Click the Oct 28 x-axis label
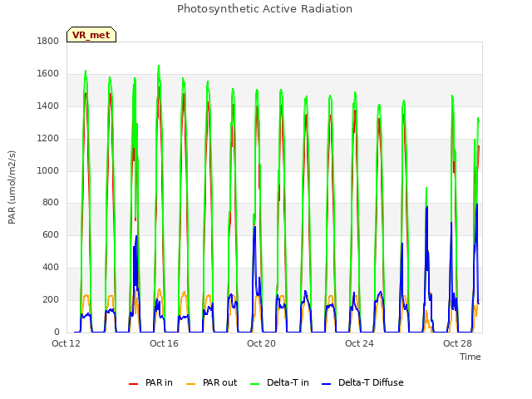The height and width of the screenshot is (399, 532). pos(457,343)
